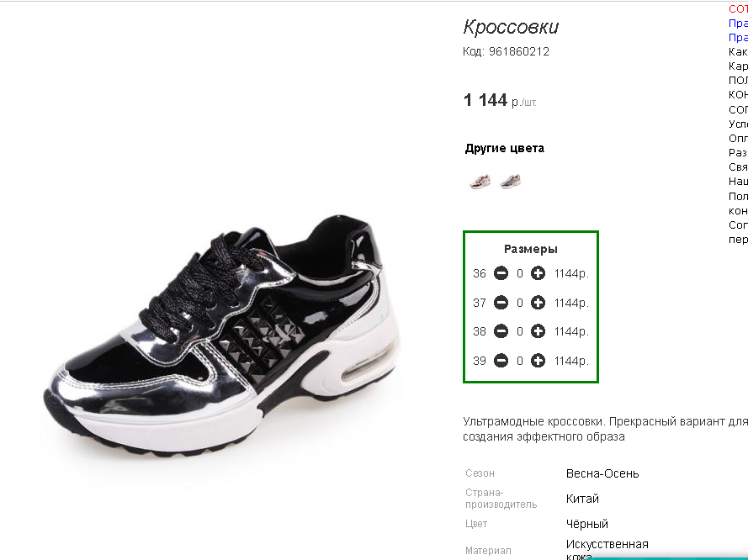Screen dimensions: 748x560
Task: Open the sidebar link starting with 'Усл'
Action: point(738,124)
